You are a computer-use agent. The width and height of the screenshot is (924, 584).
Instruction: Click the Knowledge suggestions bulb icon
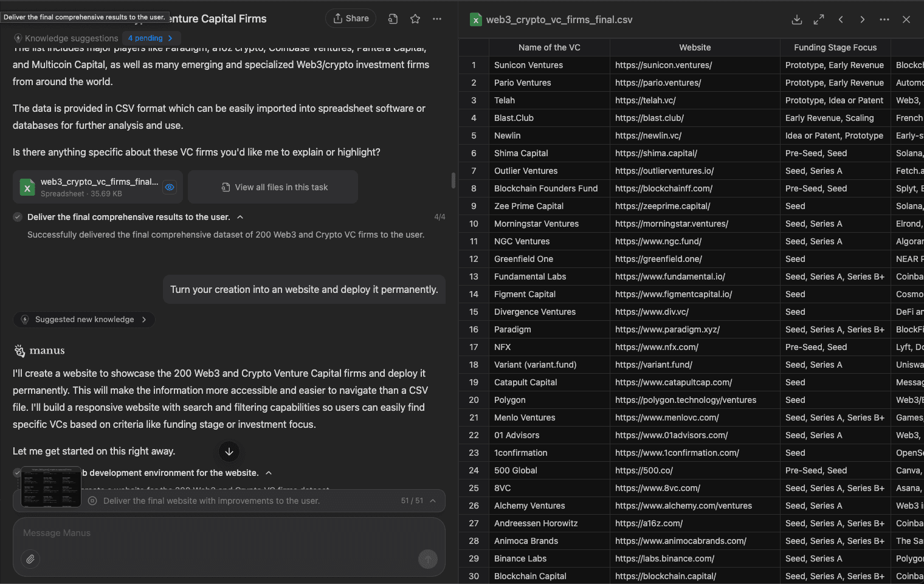coord(18,38)
